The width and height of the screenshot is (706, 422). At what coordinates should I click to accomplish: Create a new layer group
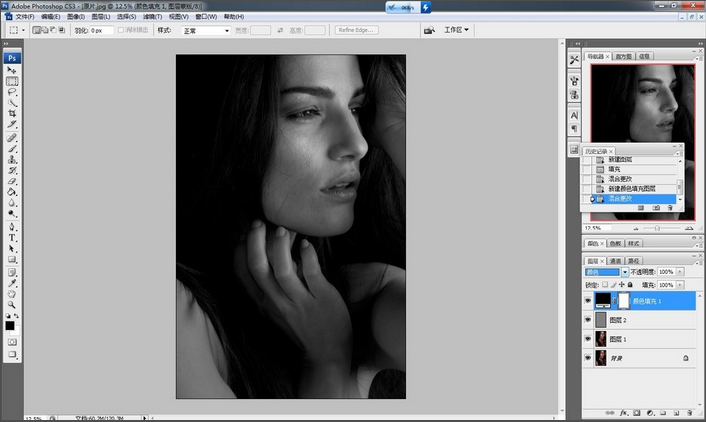[x=663, y=413]
